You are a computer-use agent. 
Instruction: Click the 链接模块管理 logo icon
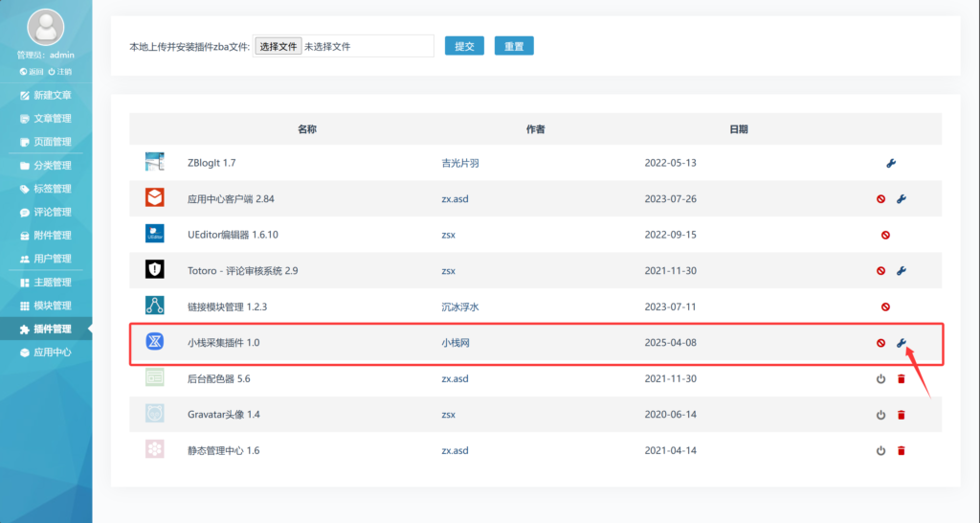154,306
